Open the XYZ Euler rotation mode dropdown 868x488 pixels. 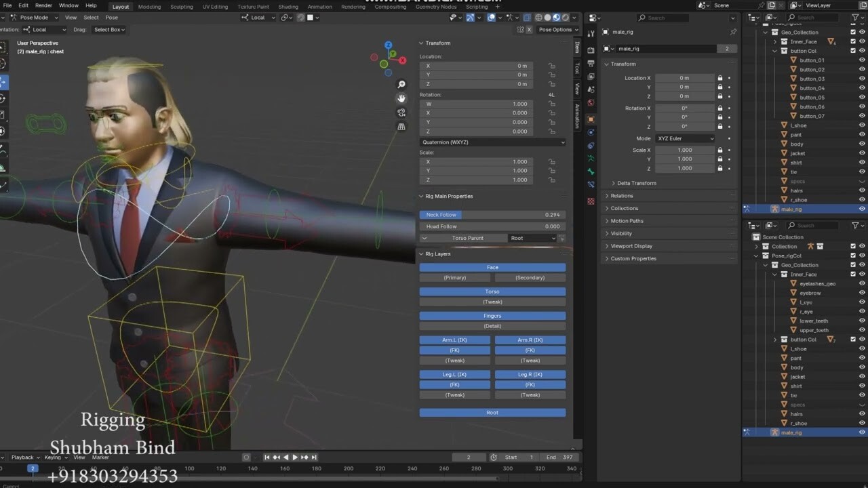686,138
